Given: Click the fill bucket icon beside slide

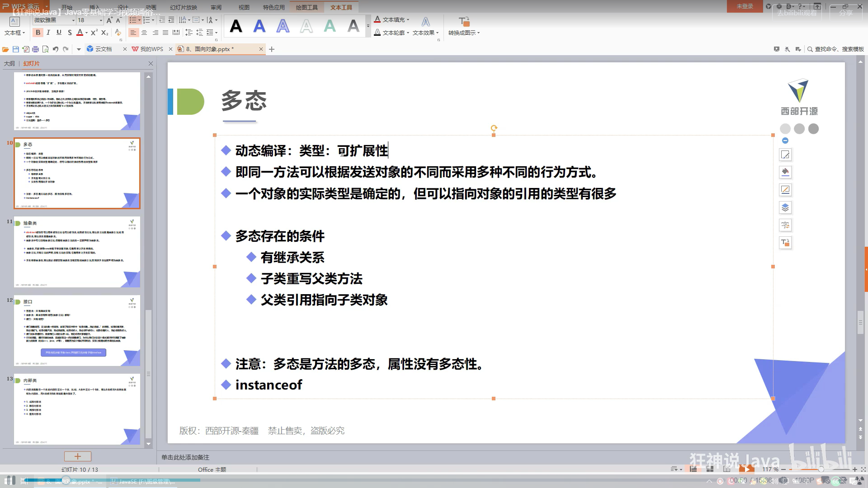Looking at the screenshot, I should tap(785, 172).
